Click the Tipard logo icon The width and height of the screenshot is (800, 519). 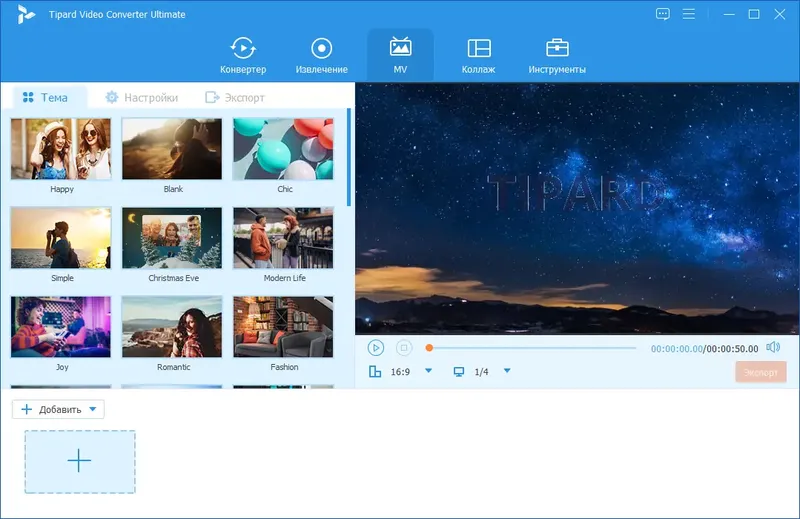click(26, 14)
